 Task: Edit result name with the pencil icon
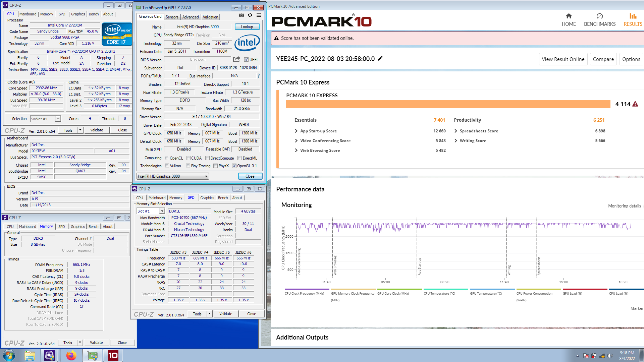click(380, 59)
